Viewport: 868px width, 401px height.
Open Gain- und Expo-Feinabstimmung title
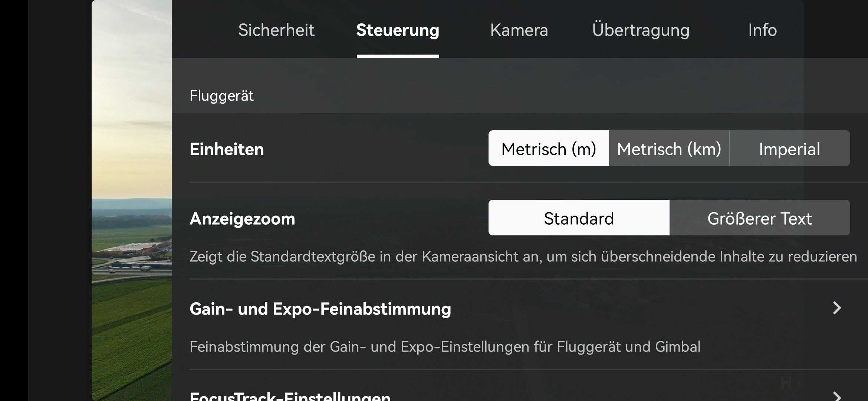point(320,309)
